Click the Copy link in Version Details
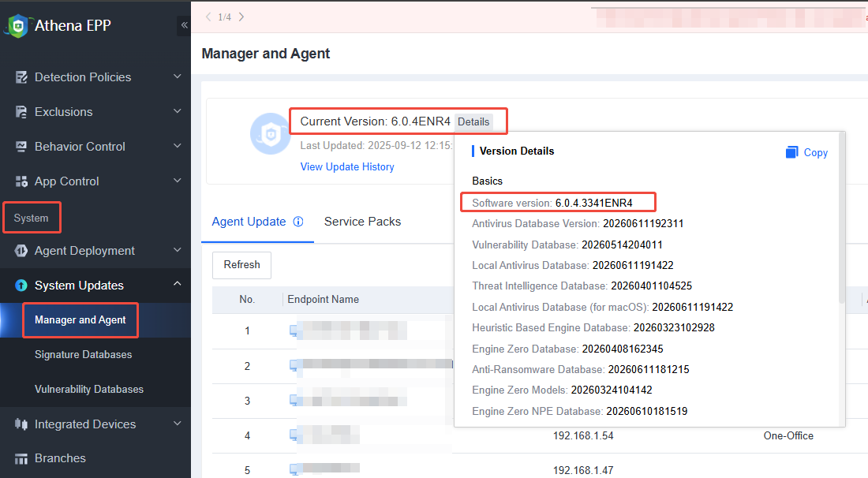 (x=815, y=153)
